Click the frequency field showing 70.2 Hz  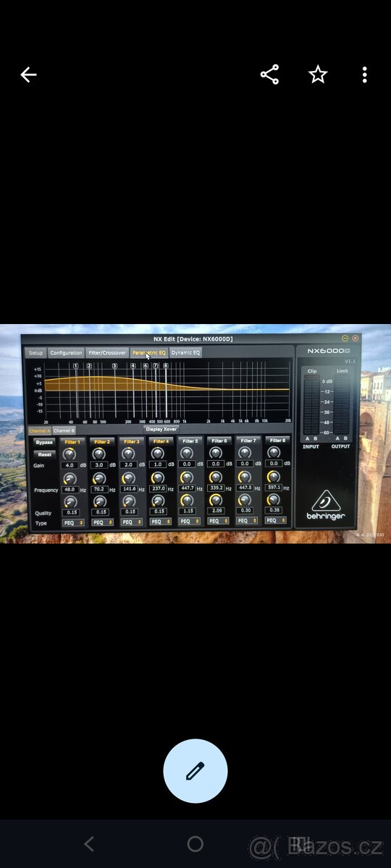(100, 490)
